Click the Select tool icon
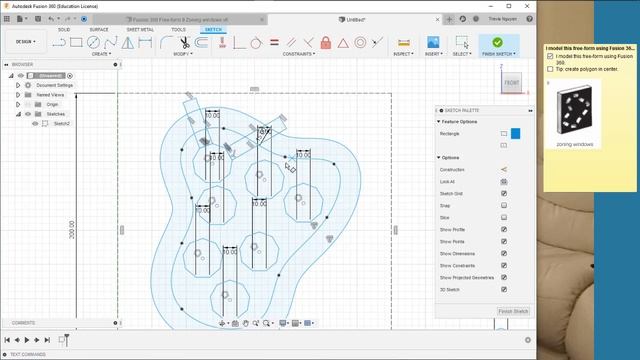 pyautogui.click(x=462, y=42)
